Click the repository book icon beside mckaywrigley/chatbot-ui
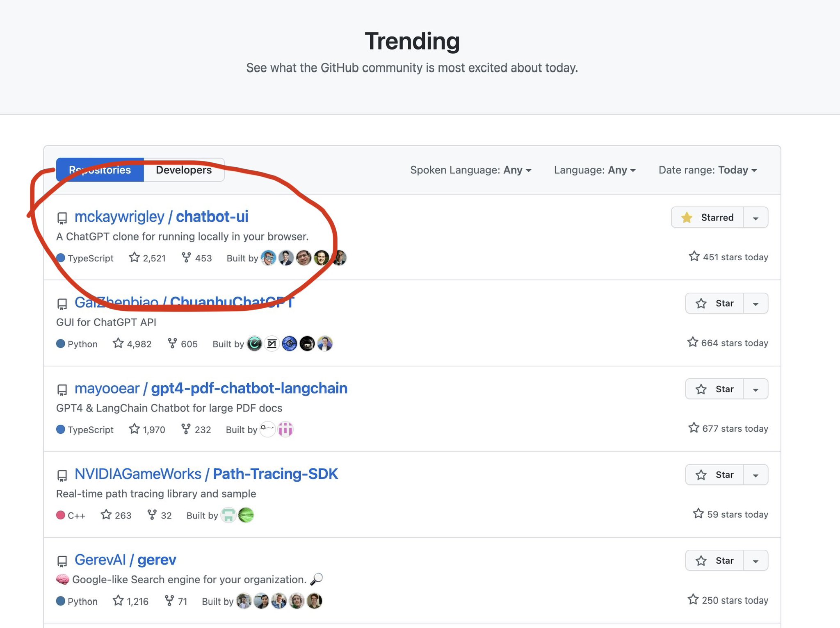 point(62,218)
